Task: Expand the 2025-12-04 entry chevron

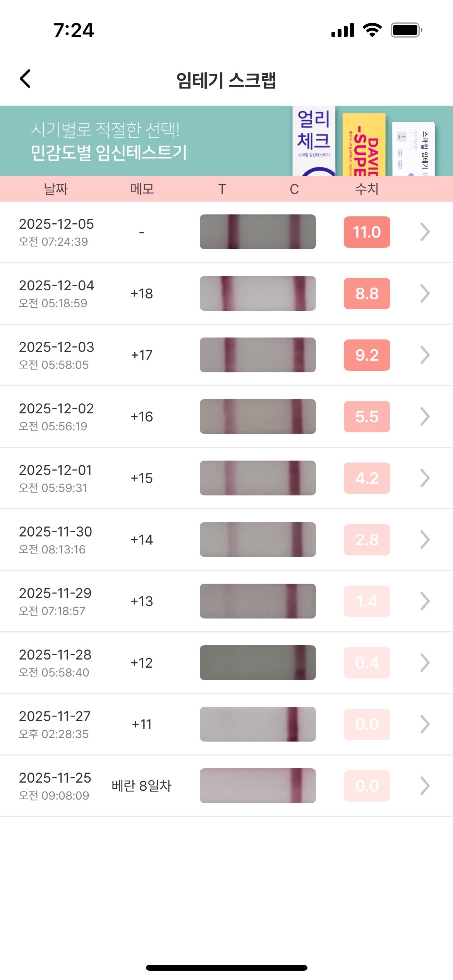Action: pos(425,294)
